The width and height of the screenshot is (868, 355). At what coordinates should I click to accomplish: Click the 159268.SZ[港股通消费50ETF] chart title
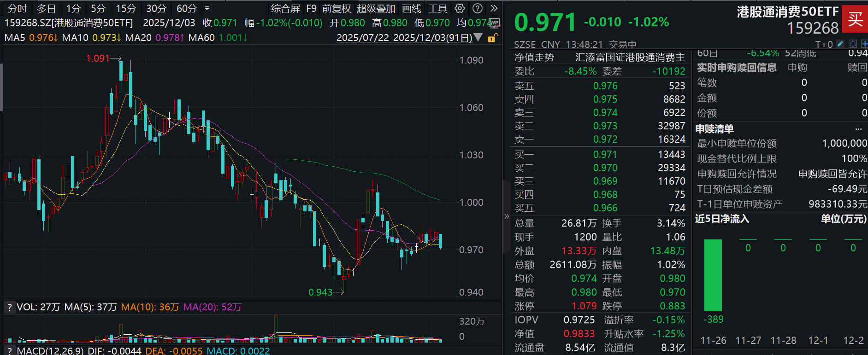69,23
